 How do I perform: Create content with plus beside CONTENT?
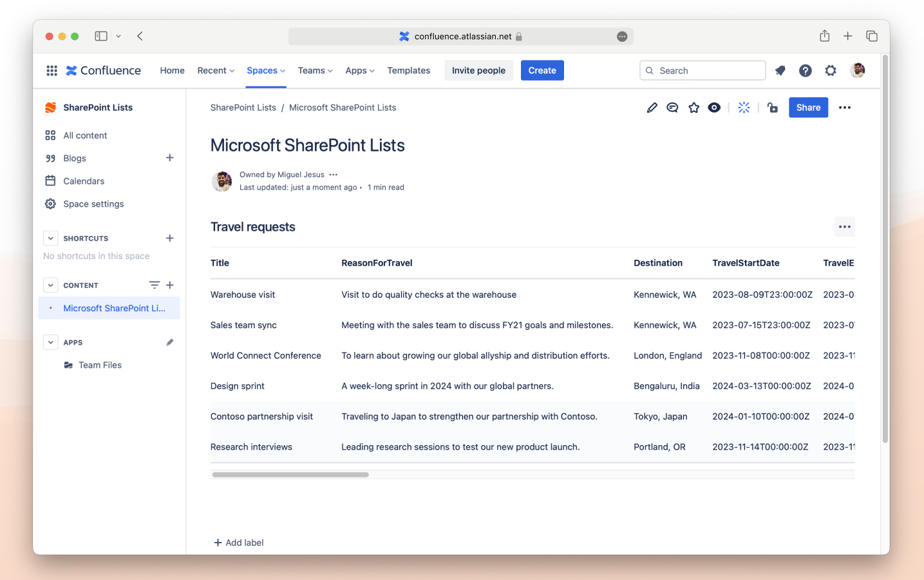tap(170, 285)
